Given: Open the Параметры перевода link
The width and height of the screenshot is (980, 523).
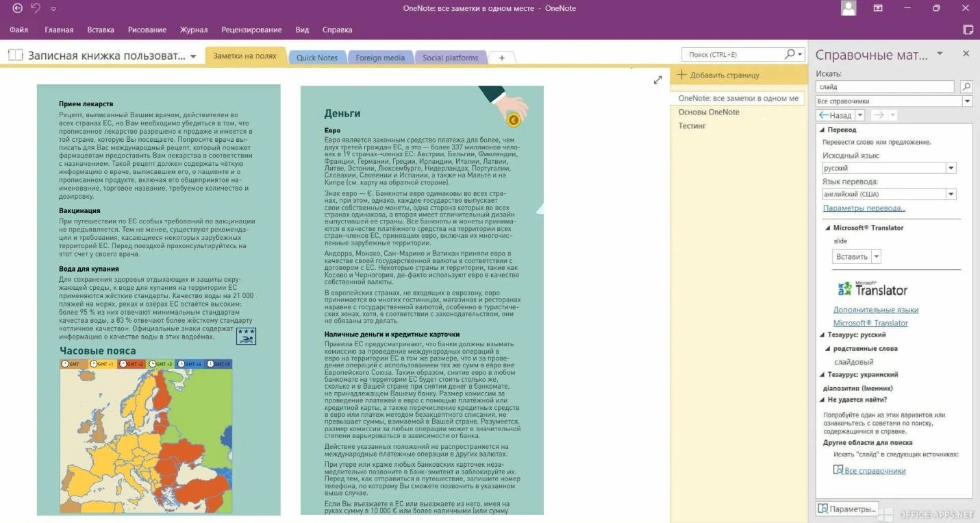Looking at the screenshot, I should tap(864, 208).
